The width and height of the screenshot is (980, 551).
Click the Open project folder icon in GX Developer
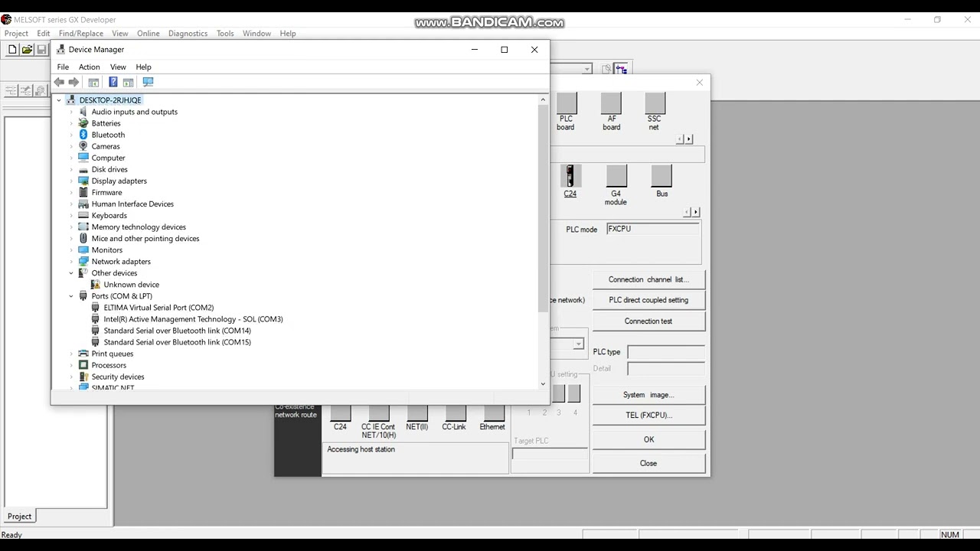(x=27, y=50)
